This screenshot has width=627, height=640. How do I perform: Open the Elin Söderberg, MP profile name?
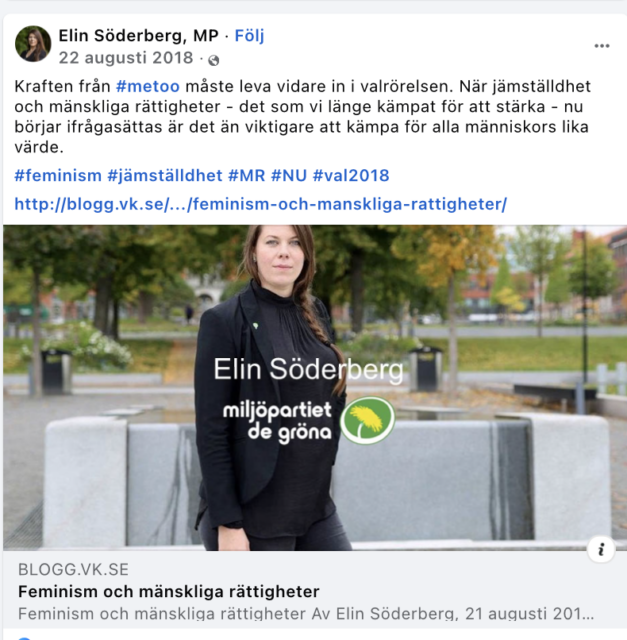point(138,36)
